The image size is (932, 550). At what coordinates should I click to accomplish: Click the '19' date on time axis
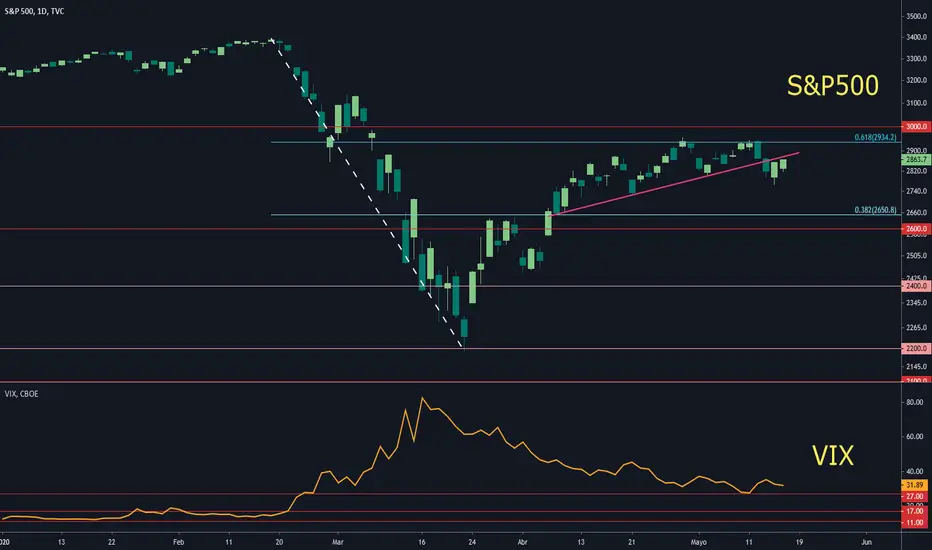(799, 542)
